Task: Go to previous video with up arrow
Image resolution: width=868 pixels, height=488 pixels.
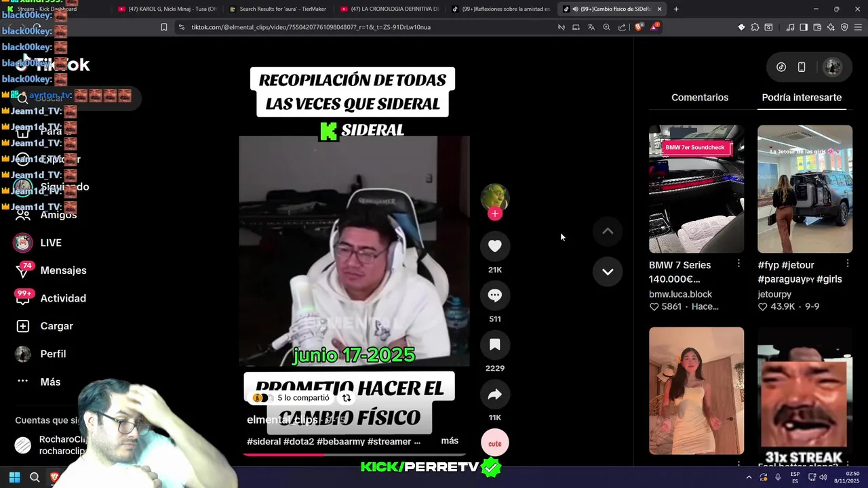Action: click(x=608, y=231)
